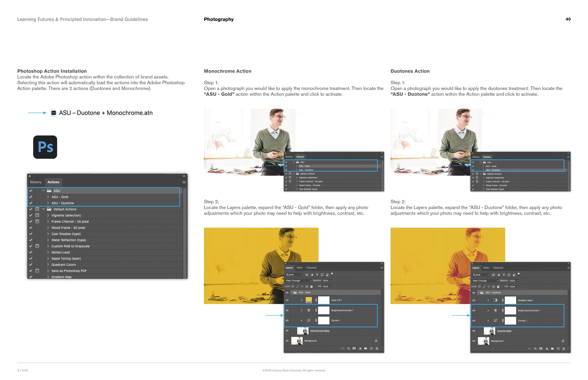The width and height of the screenshot is (588, 380).
Task: Click the Photoshop Ps app icon
Action: point(45,147)
